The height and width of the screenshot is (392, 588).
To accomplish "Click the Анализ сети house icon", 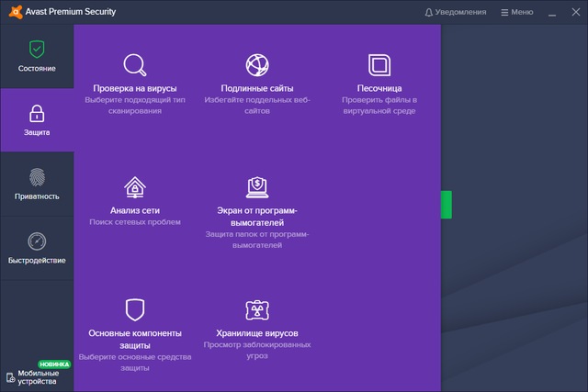I will pos(135,187).
